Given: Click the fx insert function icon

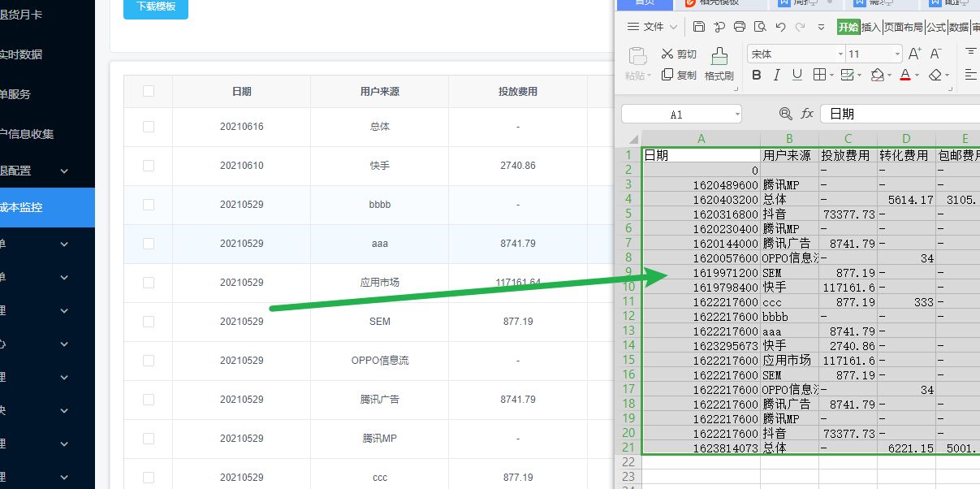Looking at the screenshot, I should pyautogui.click(x=807, y=114).
